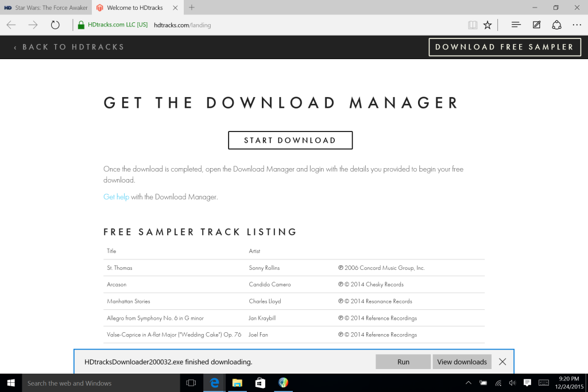Select the St. Thomas track title
This screenshot has height=392, width=588.
(x=119, y=267)
